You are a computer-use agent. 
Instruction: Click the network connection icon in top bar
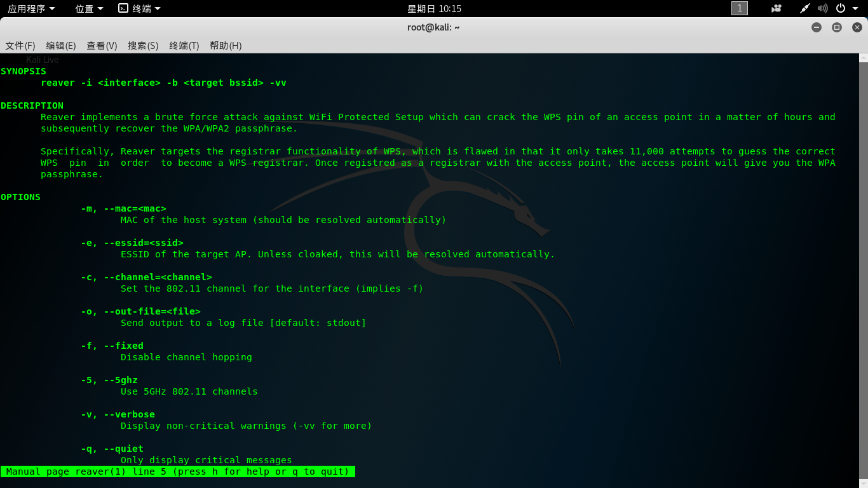(x=804, y=8)
